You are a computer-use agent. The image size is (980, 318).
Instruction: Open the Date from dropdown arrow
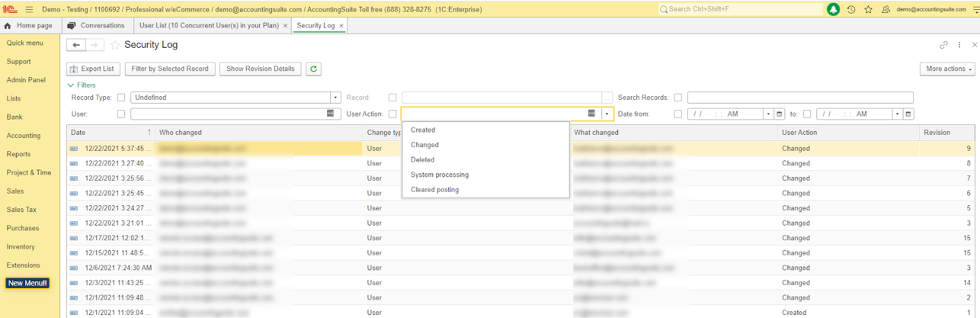(768, 114)
